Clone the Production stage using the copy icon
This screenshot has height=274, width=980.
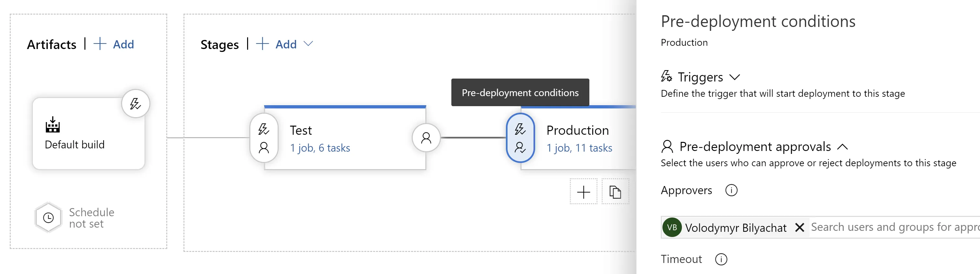(615, 192)
